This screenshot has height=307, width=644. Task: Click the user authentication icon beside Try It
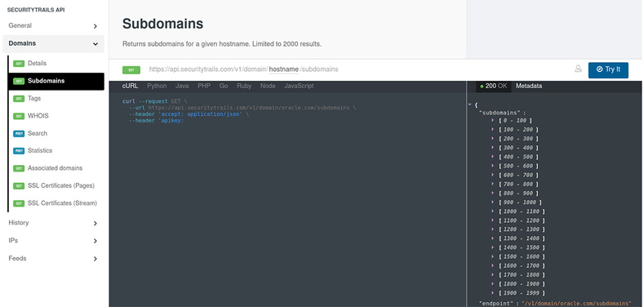(578, 69)
